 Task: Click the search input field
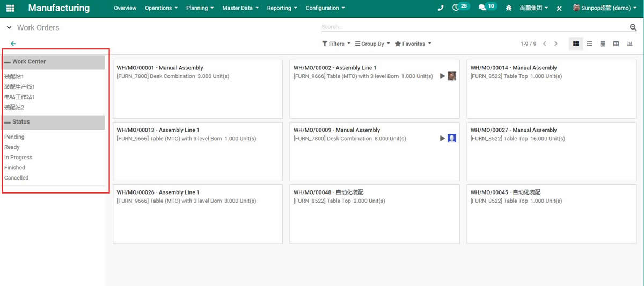pyautogui.click(x=472, y=27)
